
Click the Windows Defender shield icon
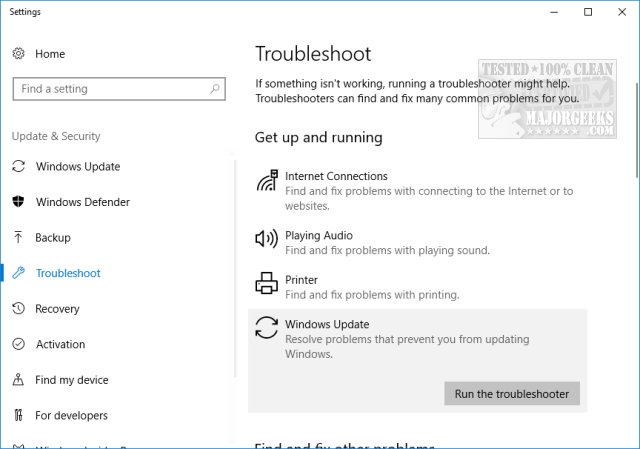tap(18, 202)
